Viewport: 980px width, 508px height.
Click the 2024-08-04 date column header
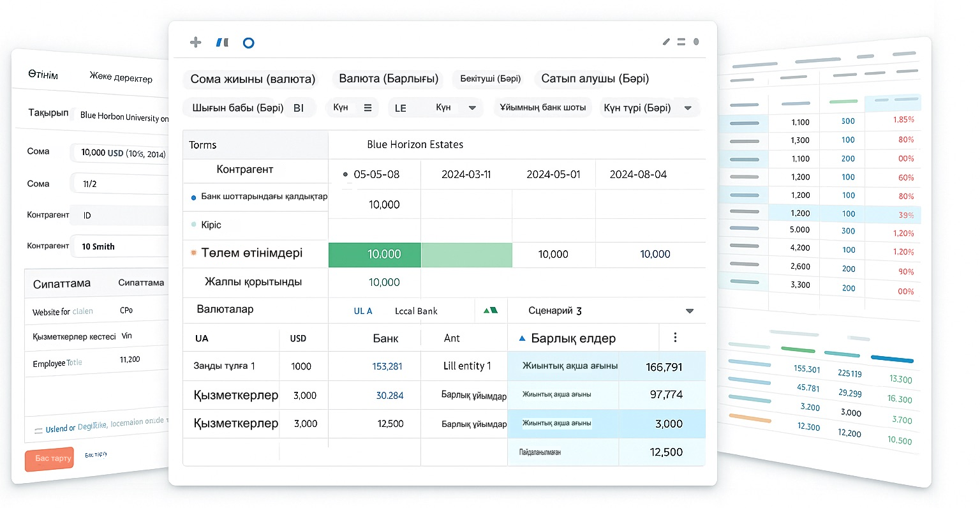pyautogui.click(x=638, y=174)
